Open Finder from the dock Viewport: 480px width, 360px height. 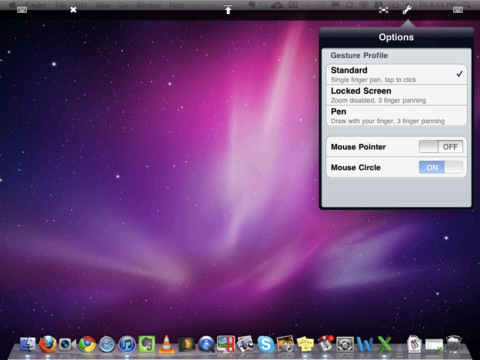click(28, 344)
